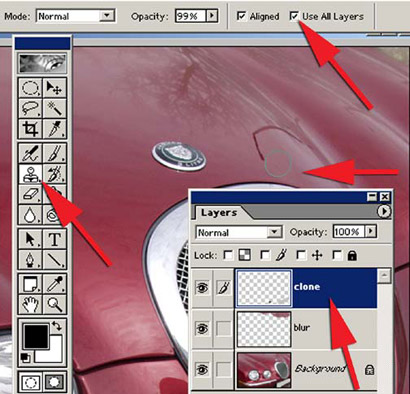Click the Layers Opacity 100% field
Image resolution: width=410 pixels, height=394 pixels.
349,232
